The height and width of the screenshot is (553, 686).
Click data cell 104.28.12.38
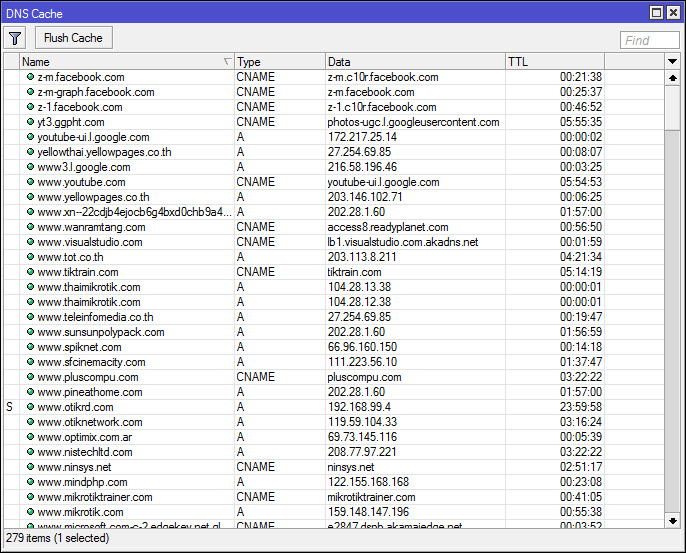359,302
